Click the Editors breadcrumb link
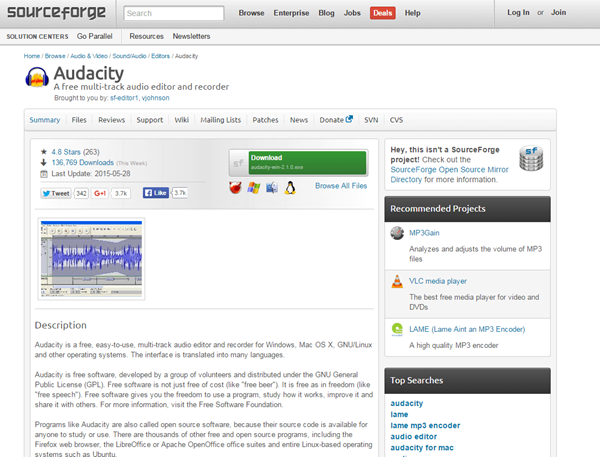 pyautogui.click(x=160, y=56)
